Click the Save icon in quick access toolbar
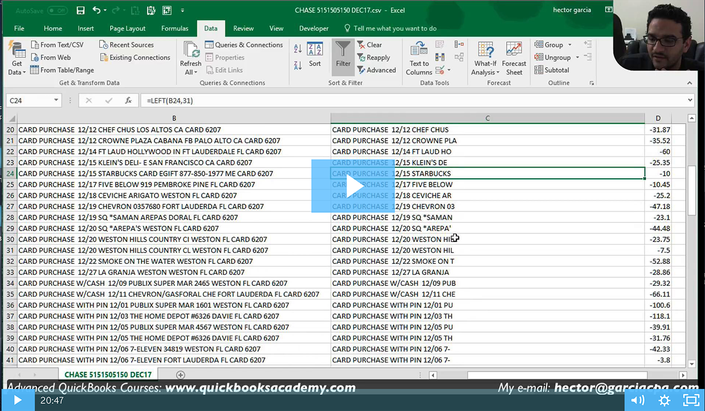The width and height of the screenshot is (705, 411). [x=80, y=10]
